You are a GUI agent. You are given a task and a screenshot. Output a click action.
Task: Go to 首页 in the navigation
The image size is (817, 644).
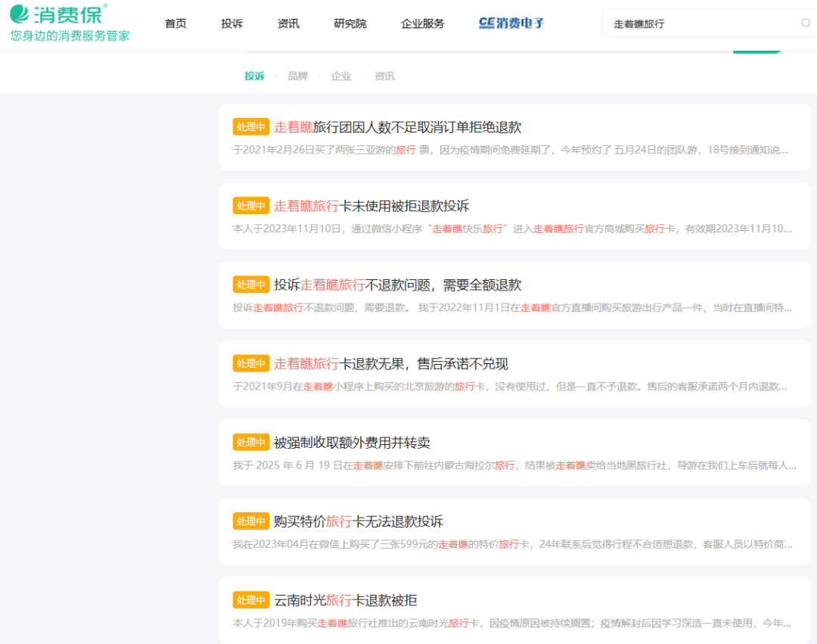(x=176, y=23)
